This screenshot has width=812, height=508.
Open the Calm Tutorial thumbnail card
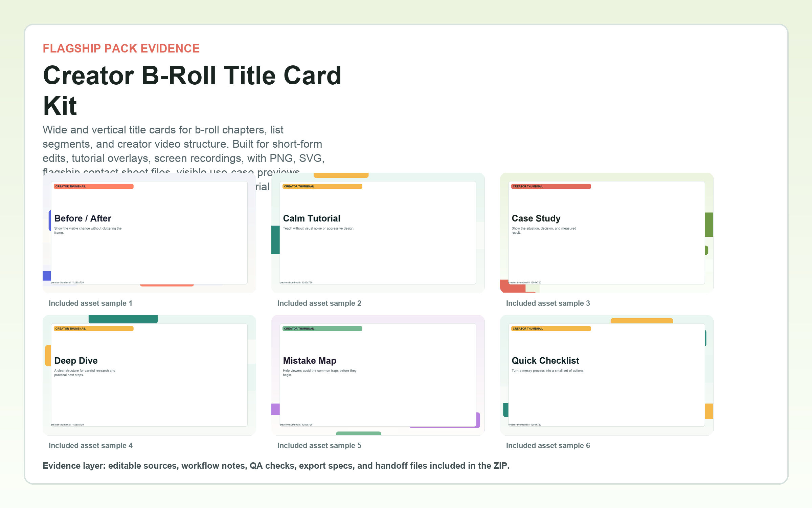tap(378, 233)
